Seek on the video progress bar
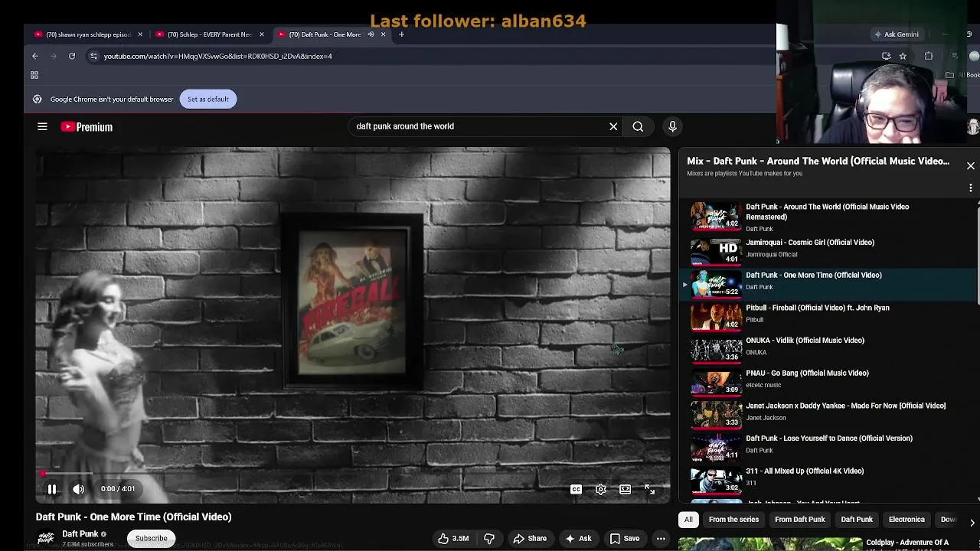Image resolution: width=980 pixels, height=551 pixels. click(x=353, y=474)
